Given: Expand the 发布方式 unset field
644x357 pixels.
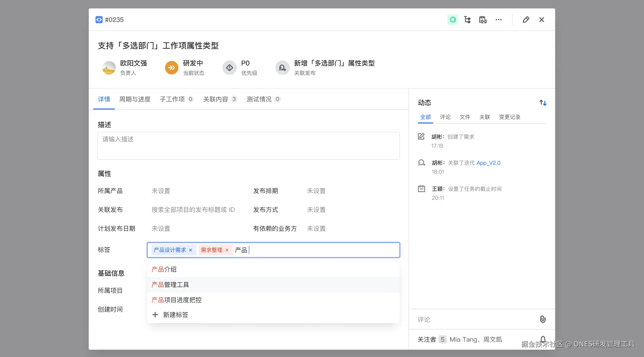Looking at the screenshot, I should point(316,210).
